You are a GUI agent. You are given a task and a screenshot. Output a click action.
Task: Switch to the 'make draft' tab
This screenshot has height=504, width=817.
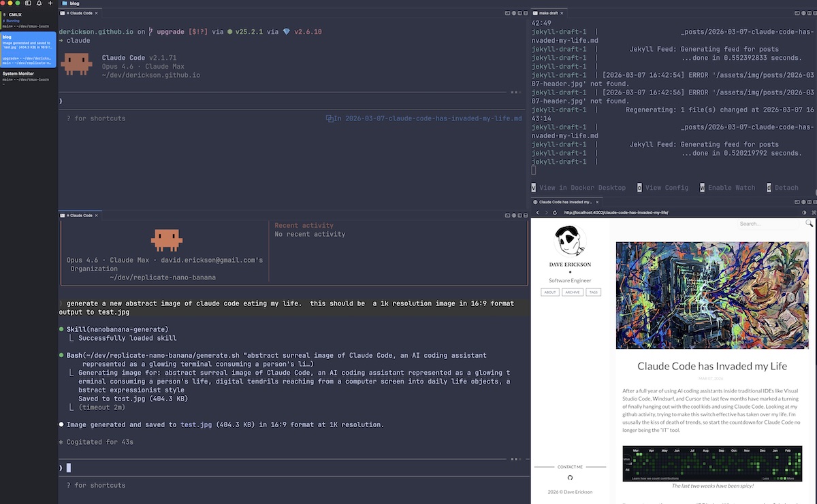coord(548,12)
